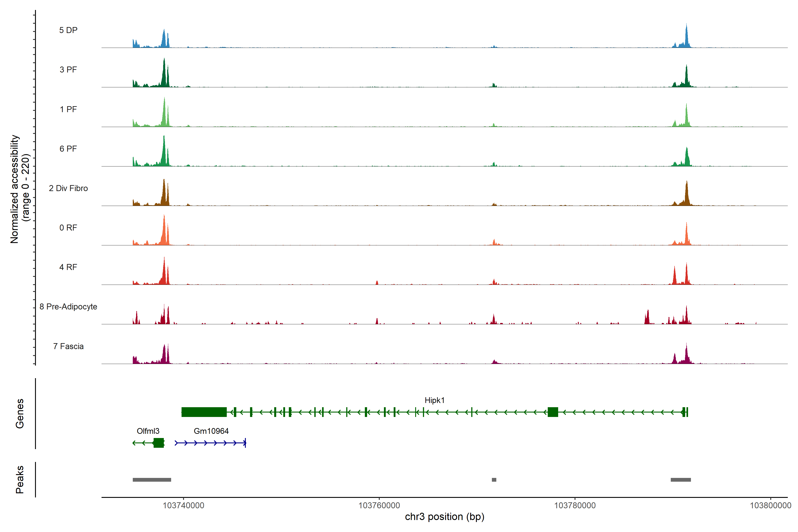Select the 7 Fascia track label

pyautogui.click(x=68, y=346)
